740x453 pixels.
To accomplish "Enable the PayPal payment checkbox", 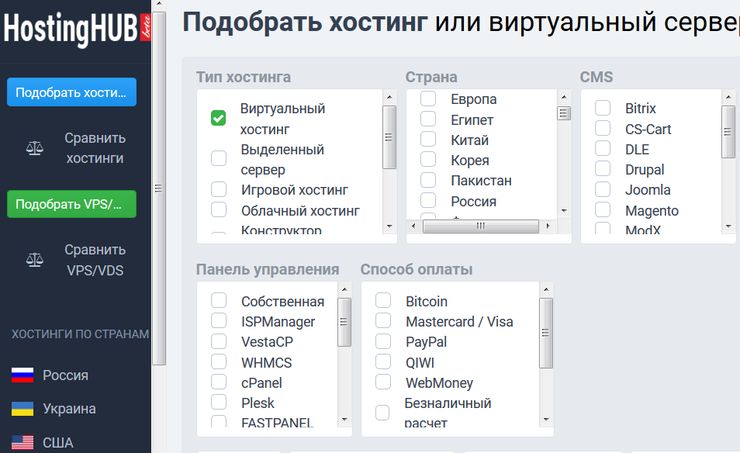I will [383, 341].
